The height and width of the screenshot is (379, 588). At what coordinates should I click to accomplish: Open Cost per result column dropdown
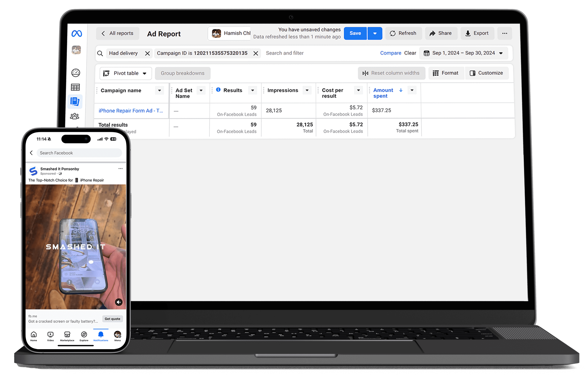(358, 90)
